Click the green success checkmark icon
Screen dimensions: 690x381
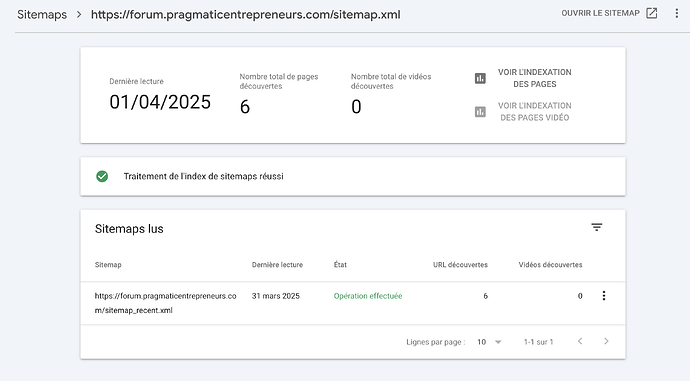click(102, 176)
